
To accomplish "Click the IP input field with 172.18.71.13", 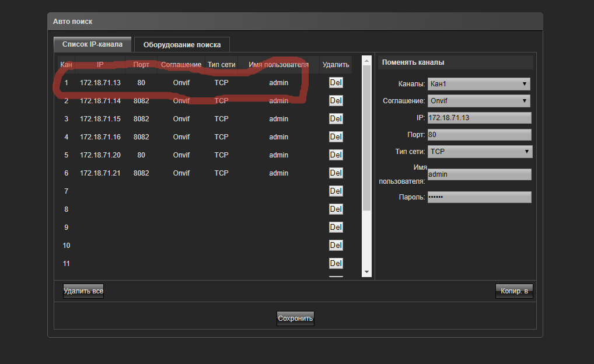I will (479, 118).
